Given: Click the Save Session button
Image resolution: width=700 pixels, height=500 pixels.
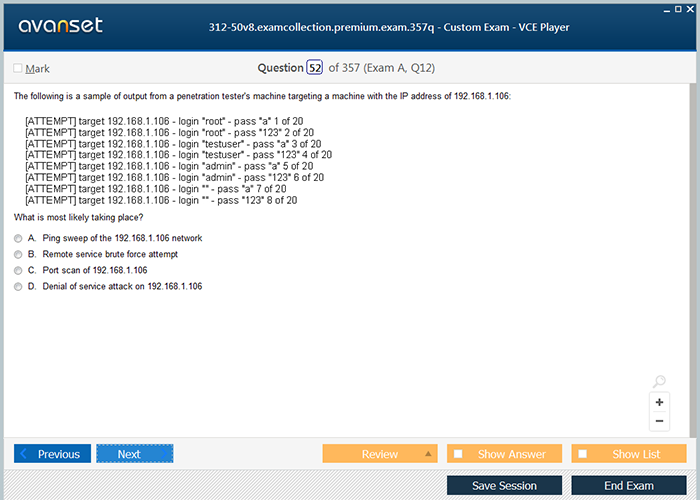Looking at the screenshot, I should tap(504, 485).
